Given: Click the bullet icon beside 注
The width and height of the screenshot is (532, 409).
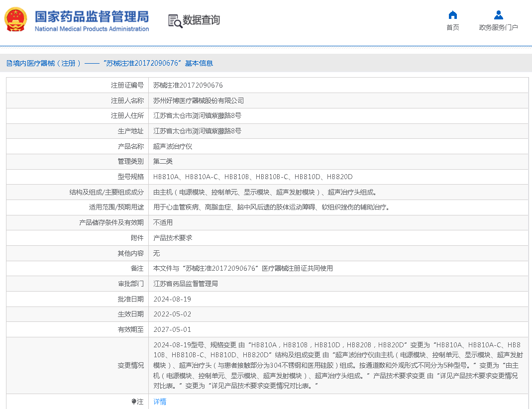Looking at the screenshot, I should click(x=134, y=402).
